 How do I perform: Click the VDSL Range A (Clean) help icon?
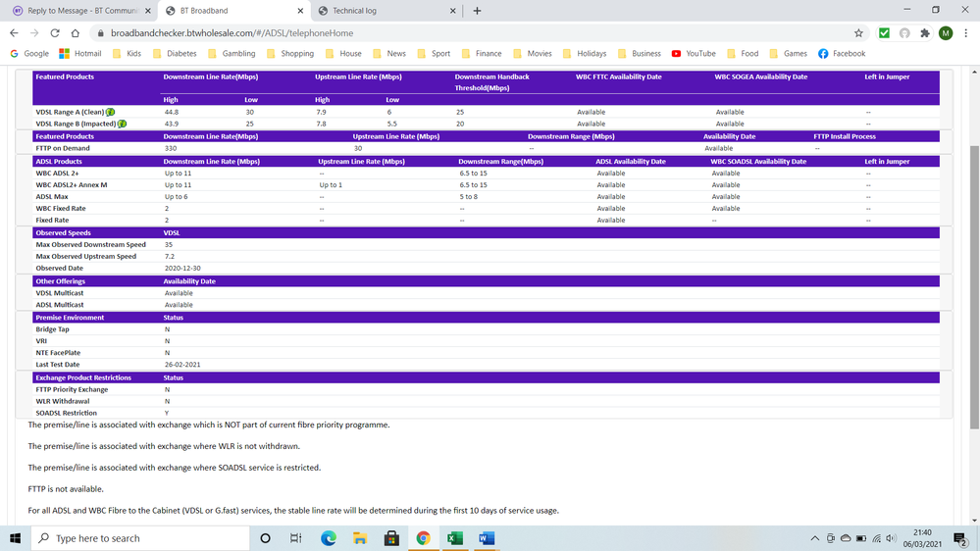(x=110, y=112)
